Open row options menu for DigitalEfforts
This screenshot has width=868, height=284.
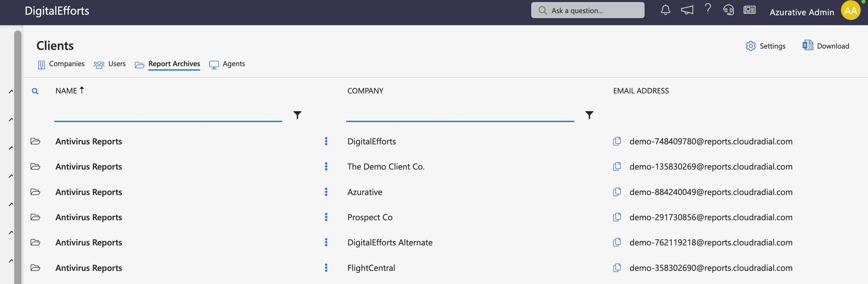(x=326, y=141)
